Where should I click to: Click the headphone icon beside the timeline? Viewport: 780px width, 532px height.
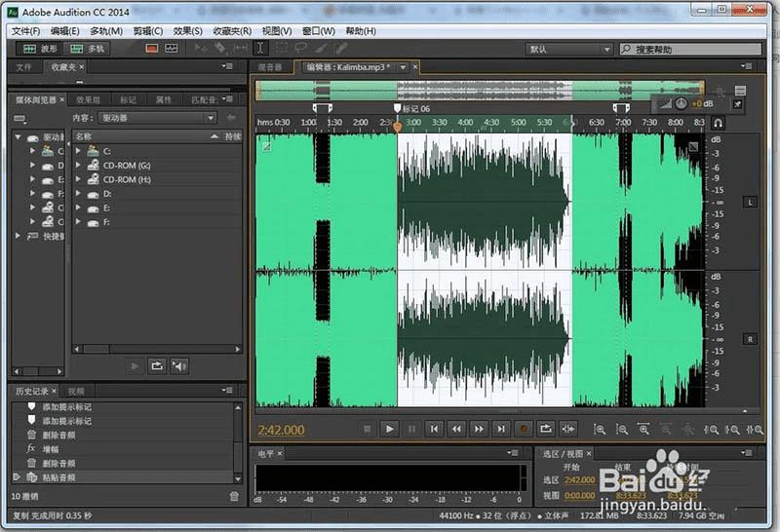pyautogui.click(x=718, y=123)
